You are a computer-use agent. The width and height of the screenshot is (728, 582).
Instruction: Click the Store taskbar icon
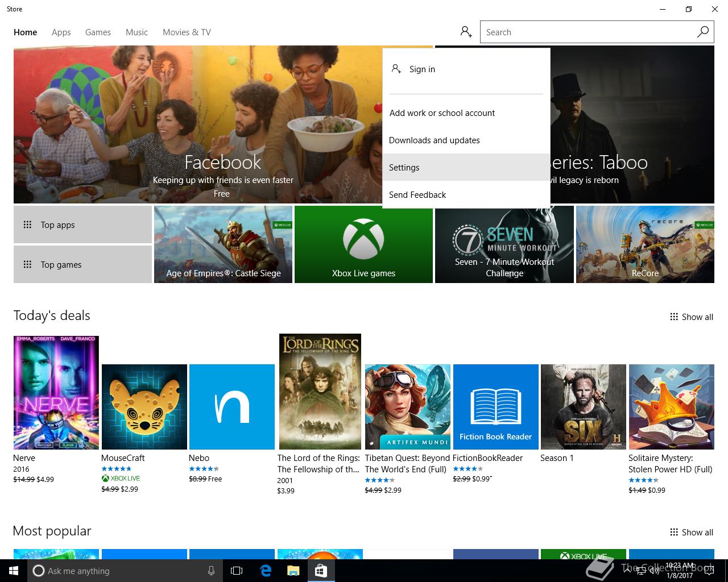[x=321, y=571]
